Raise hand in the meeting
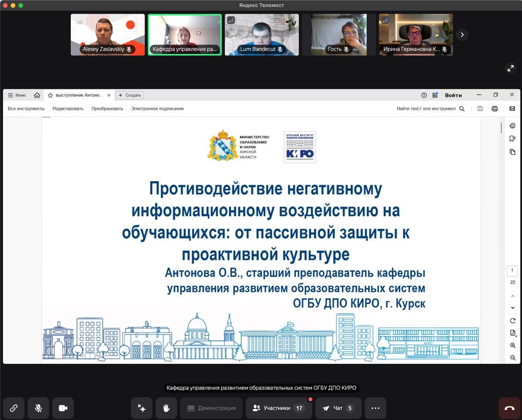Viewport: 522px width, 420px height. point(166,408)
